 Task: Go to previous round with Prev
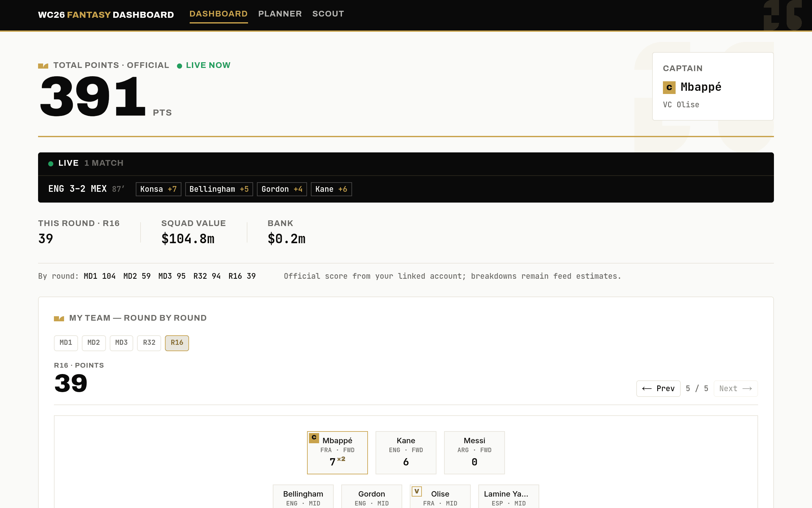coord(658,388)
